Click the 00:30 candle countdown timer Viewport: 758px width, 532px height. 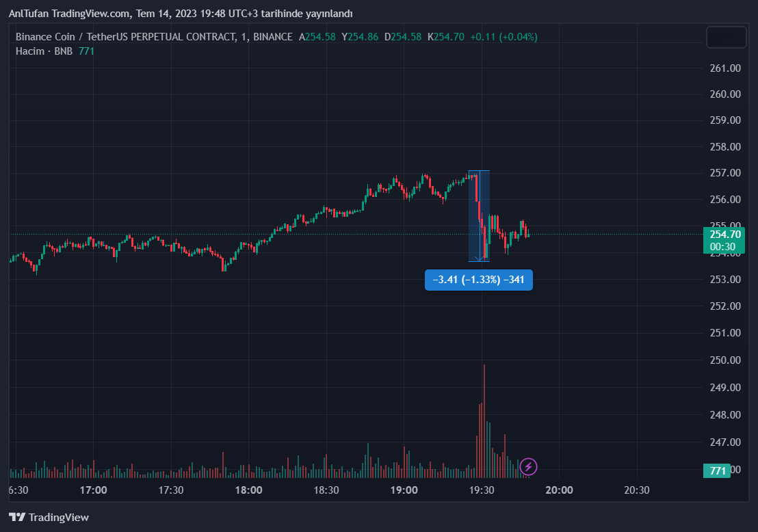point(722,246)
